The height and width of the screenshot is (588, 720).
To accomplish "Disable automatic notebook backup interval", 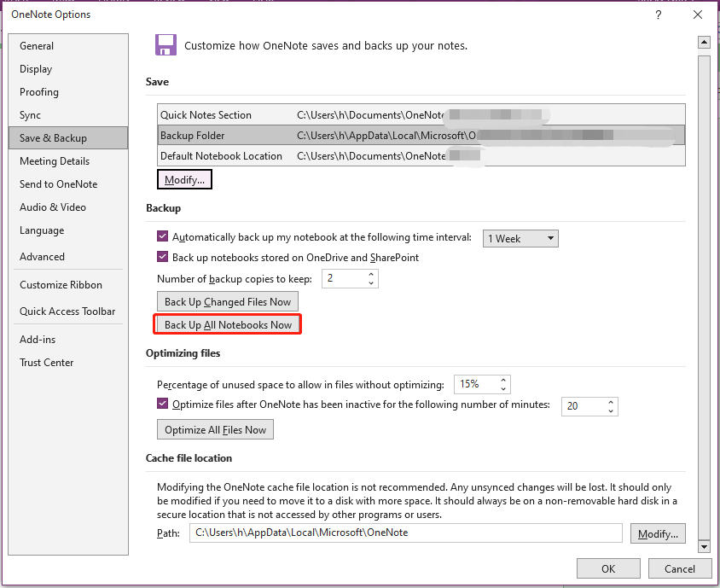I will [162, 236].
